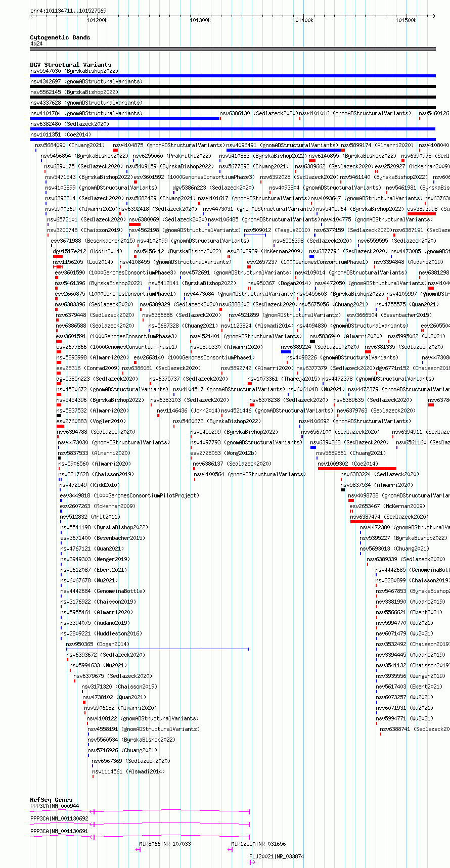450x868 pixels.
Task: Click the nsv950367 (Dogan2014) label
Action: coord(279,283)
